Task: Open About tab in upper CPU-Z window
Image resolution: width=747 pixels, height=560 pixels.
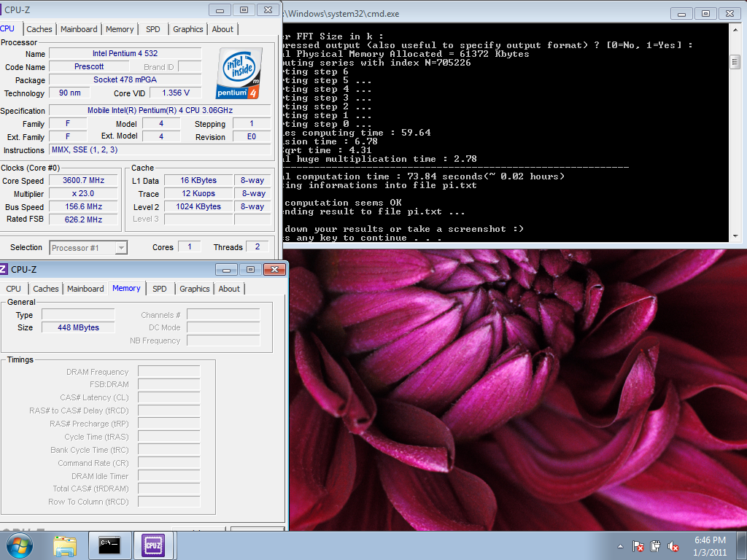Action: pyautogui.click(x=222, y=29)
